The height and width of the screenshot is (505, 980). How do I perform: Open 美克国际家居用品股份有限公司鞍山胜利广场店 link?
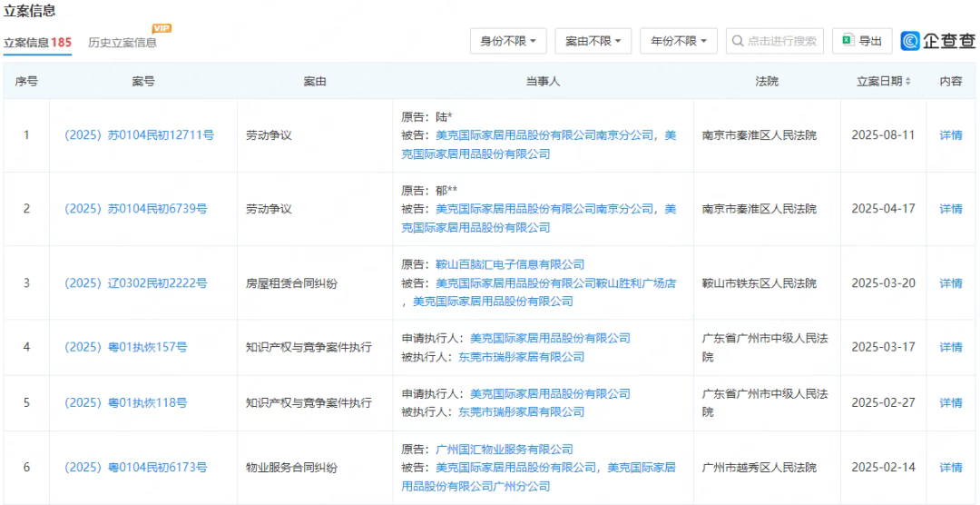point(555,282)
